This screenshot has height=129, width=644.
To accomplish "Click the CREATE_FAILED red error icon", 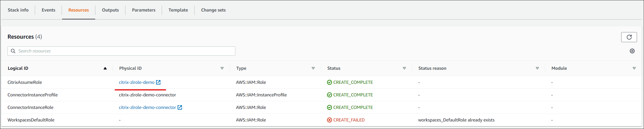I will [x=329, y=120].
